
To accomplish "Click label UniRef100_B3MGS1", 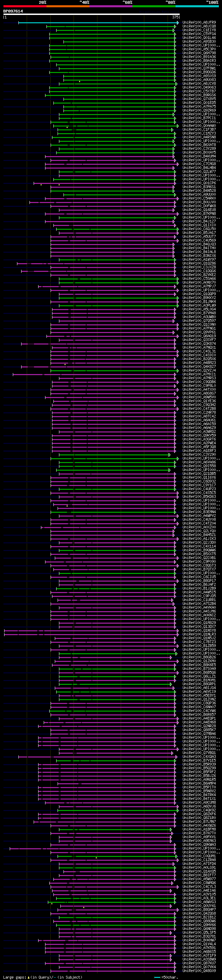I will (x=199, y=187).
